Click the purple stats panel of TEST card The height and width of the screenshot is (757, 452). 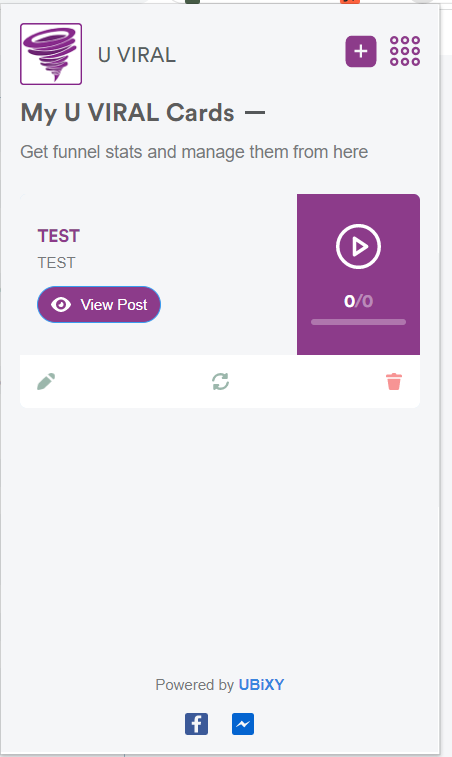tap(358, 274)
